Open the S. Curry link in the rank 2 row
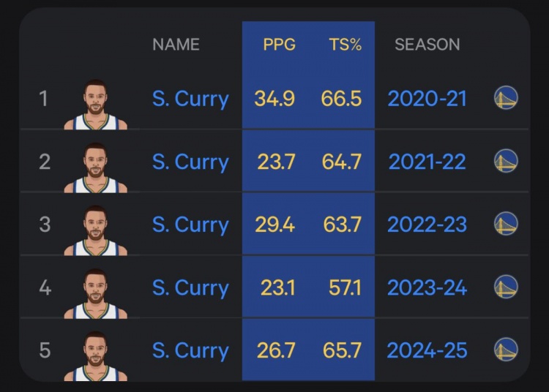 (x=190, y=162)
